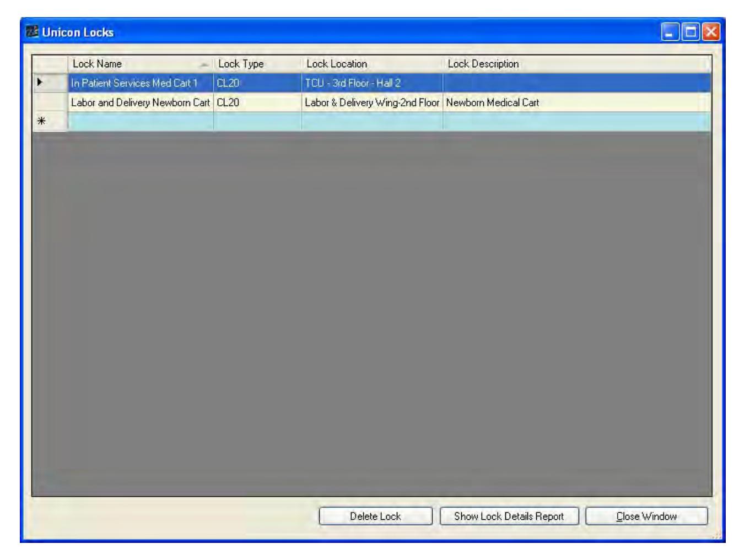This screenshot has width=739, height=560.
Task: Click the new row Lock Description cell
Action: click(x=577, y=122)
